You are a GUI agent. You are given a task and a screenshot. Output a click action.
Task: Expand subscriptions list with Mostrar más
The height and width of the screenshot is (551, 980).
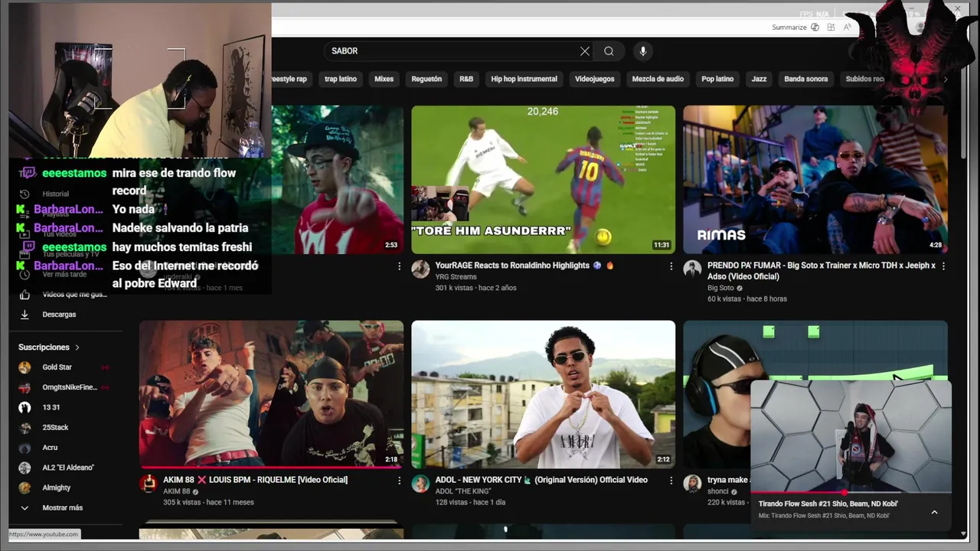click(62, 508)
